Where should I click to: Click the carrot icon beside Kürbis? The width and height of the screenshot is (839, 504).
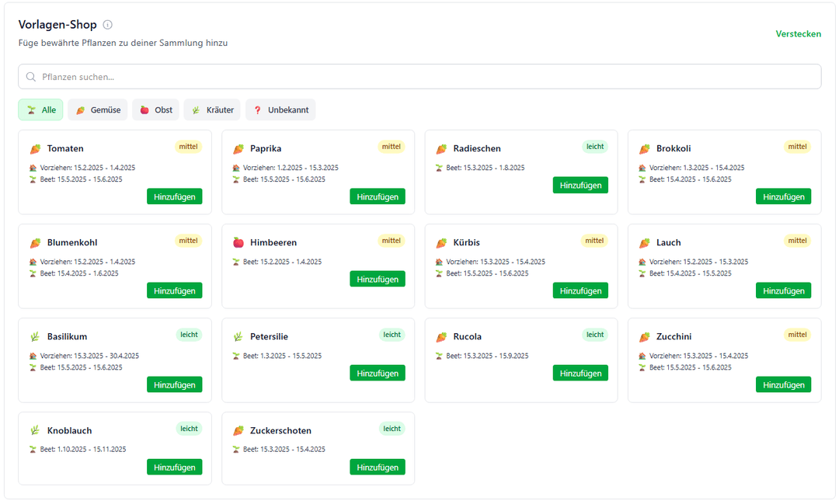[441, 242]
